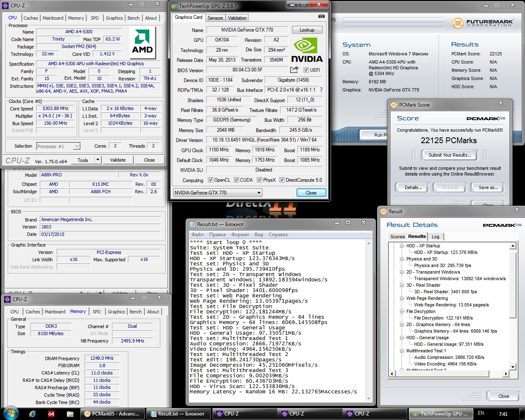Screen dimensions: 525x420
Task: Click the clock showing 7:41
Action: click(503, 414)
